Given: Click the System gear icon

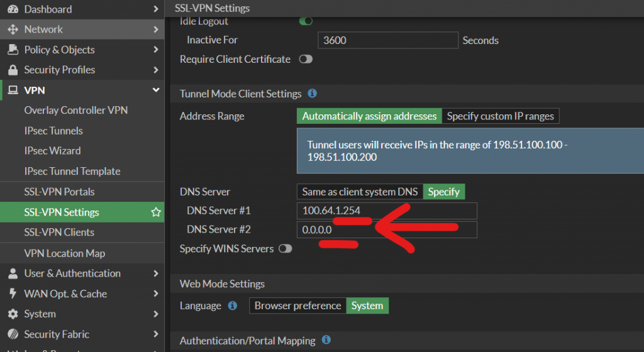Looking at the screenshot, I should click(13, 314).
